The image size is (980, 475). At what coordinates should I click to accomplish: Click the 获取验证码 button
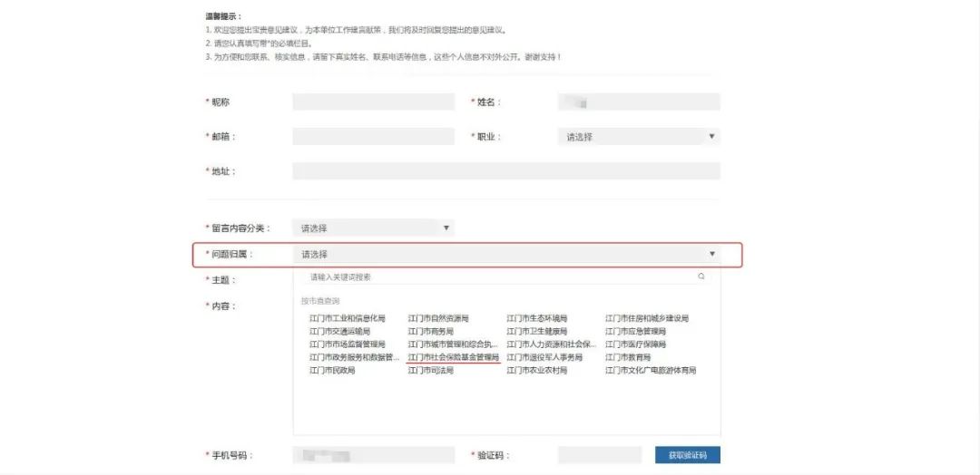tap(688, 455)
